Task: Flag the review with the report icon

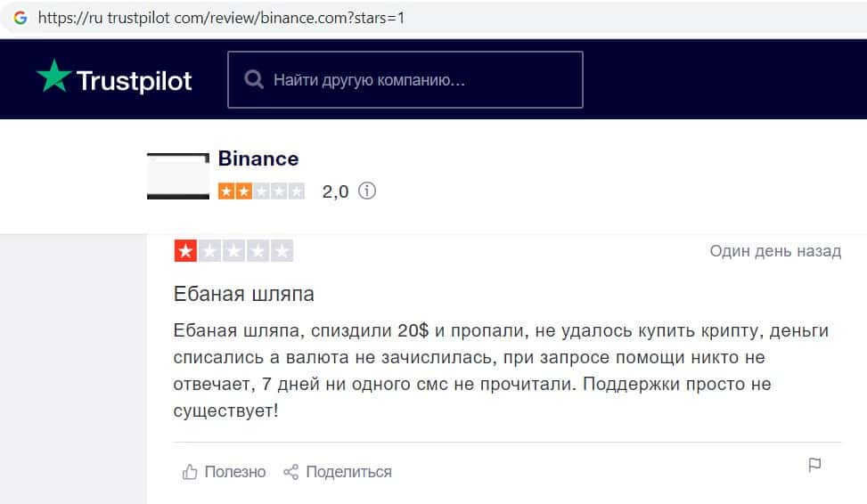Action: pos(814,465)
